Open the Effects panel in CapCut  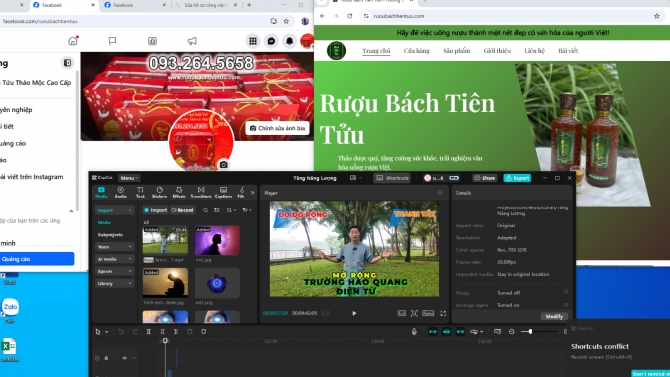tap(179, 192)
